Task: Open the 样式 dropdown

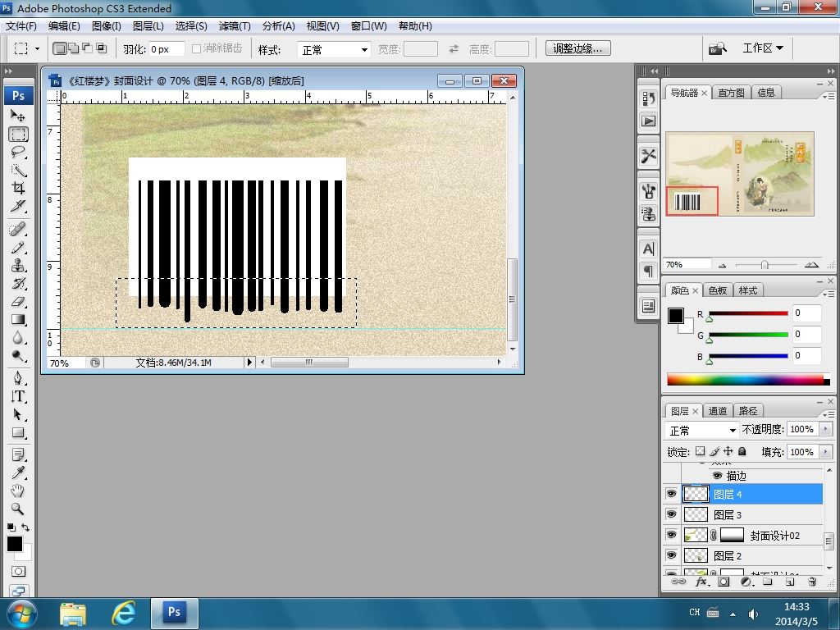Action: pos(335,50)
